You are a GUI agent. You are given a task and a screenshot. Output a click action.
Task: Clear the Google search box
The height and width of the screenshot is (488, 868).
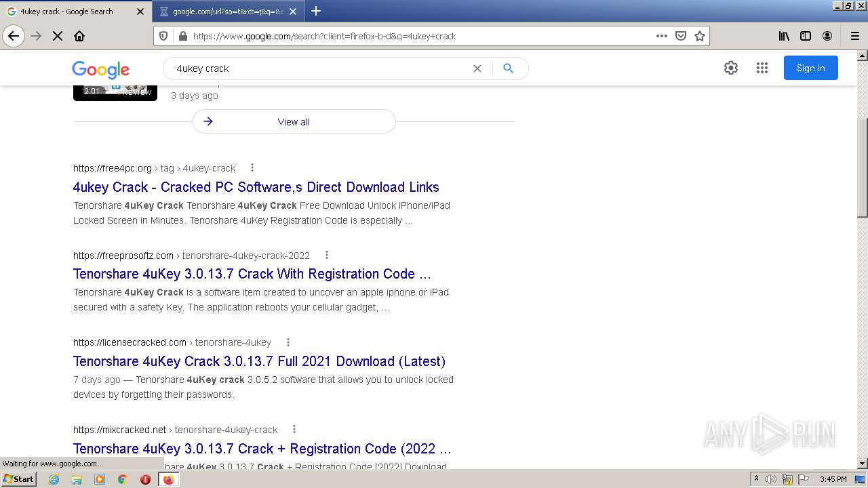click(477, 68)
